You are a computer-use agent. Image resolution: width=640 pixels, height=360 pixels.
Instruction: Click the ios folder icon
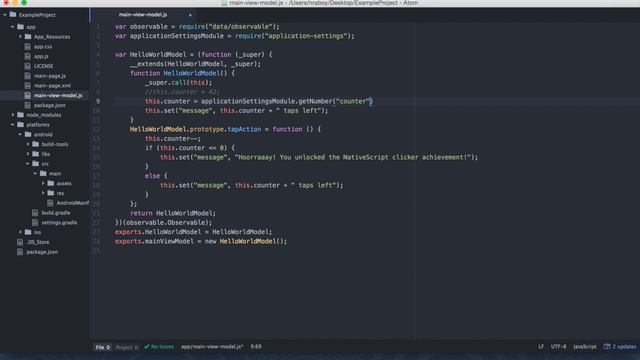[28, 232]
